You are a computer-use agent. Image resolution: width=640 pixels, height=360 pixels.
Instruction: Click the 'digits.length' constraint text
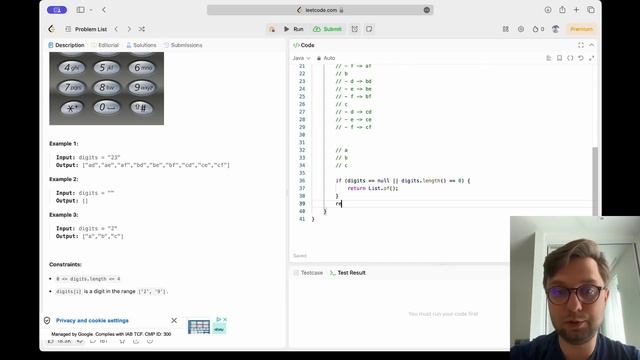pos(88,279)
